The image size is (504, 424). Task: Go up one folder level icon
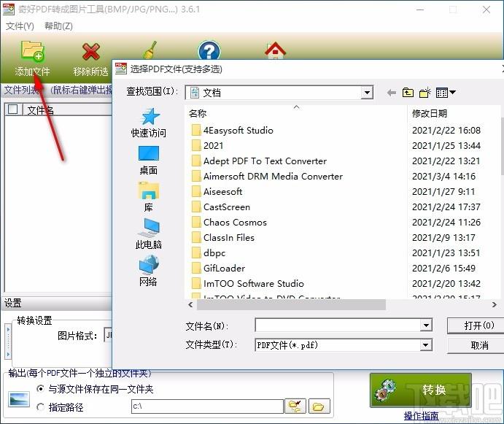[408, 93]
